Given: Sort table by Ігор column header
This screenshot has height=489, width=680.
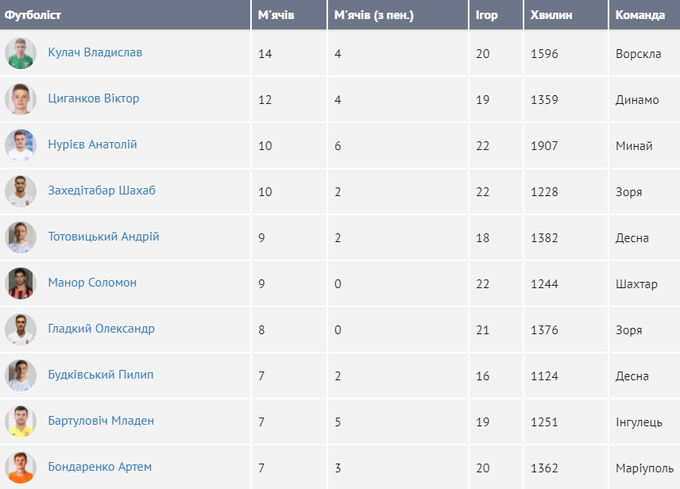Looking at the screenshot, I should pyautogui.click(x=487, y=15).
